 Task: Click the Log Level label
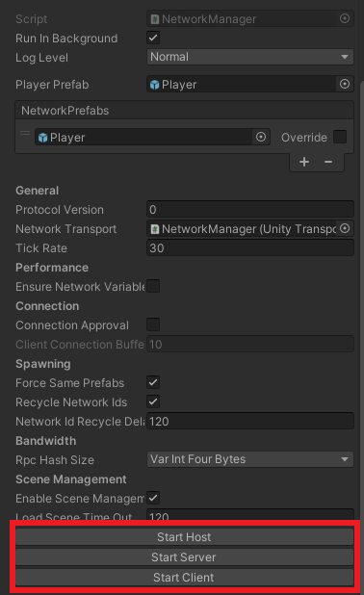[x=42, y=58]
